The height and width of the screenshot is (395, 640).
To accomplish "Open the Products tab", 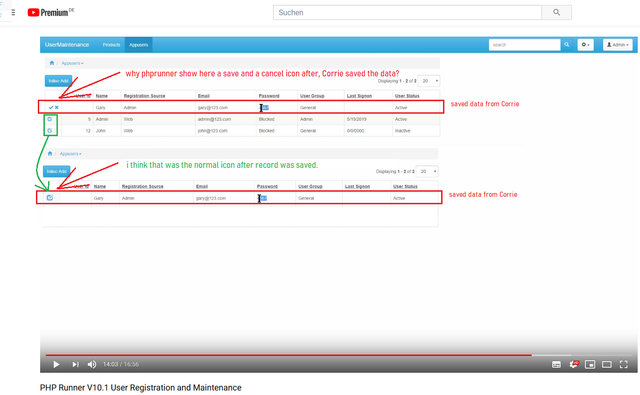I will (111, 45).
